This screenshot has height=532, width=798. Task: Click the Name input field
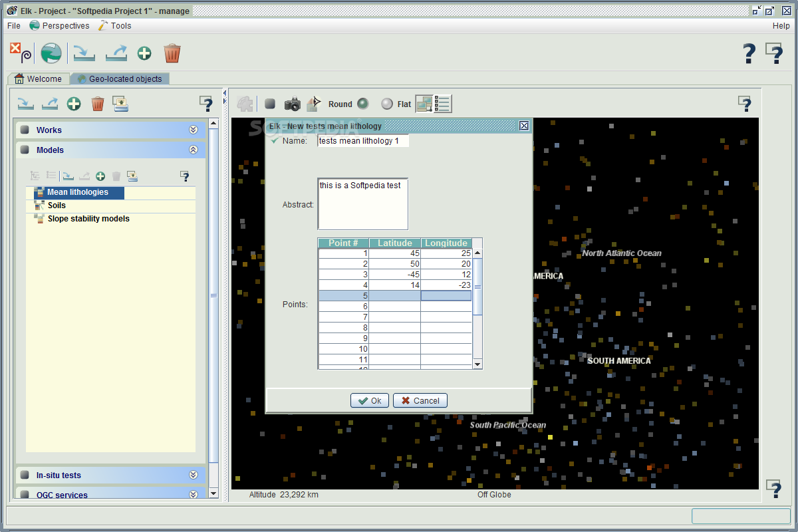click(363, 141)
